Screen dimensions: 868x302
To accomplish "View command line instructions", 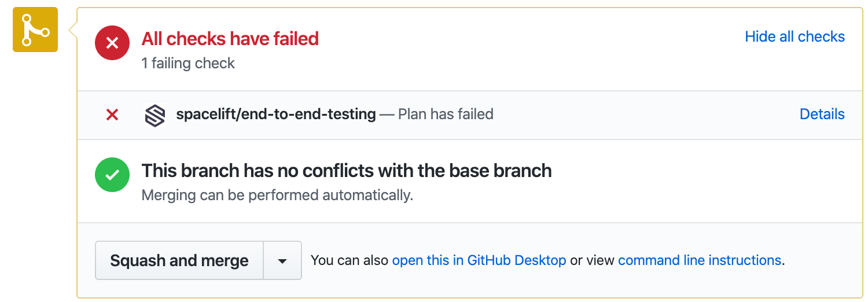I will pyautogui.click(x=700, y=260).
